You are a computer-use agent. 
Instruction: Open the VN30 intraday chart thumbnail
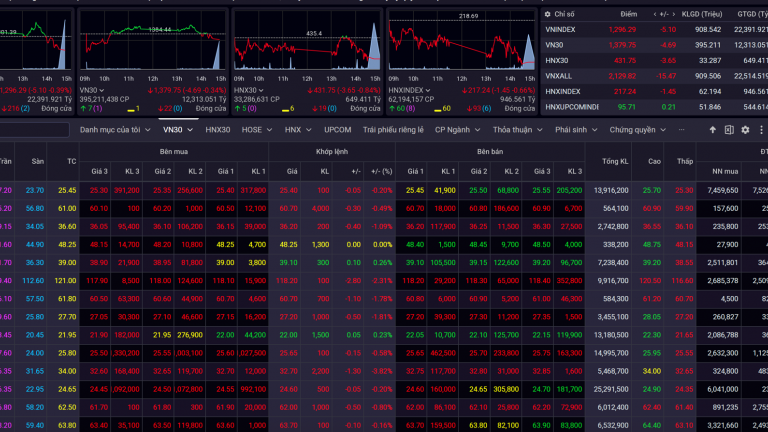click(x=153, y=40)
